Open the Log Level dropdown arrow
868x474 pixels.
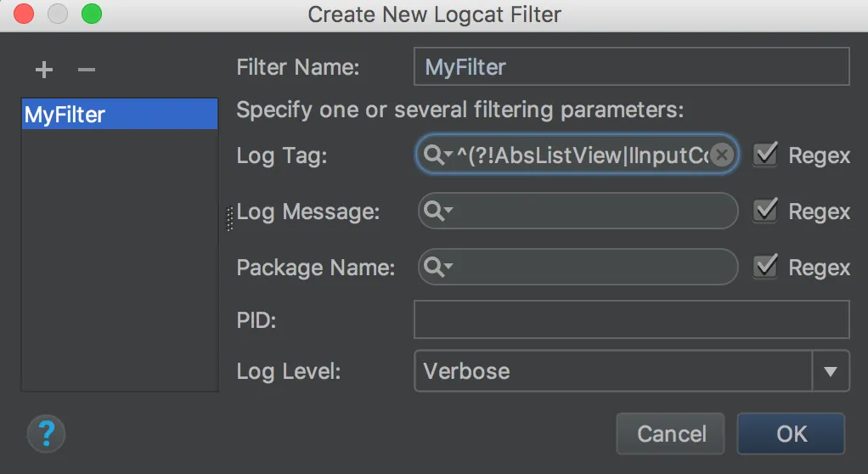point(831,371)
